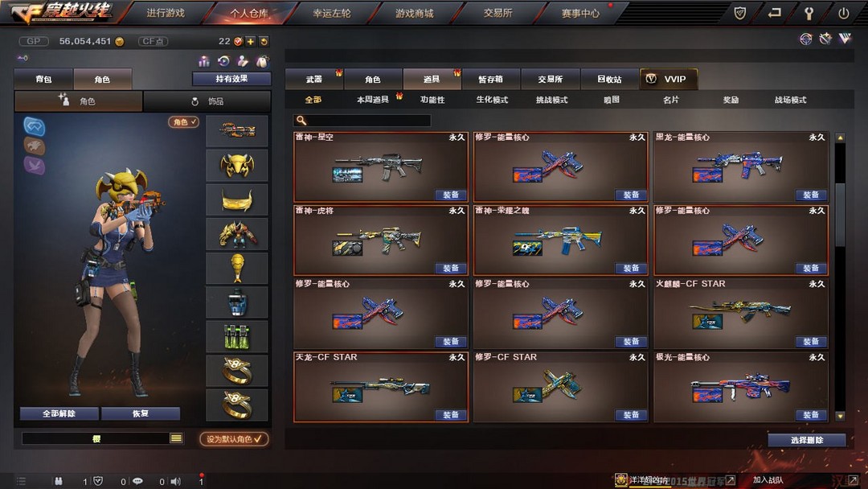
Task: Toggle 设为默认角色 default character checkmark
Action: [x=234, y=439]
